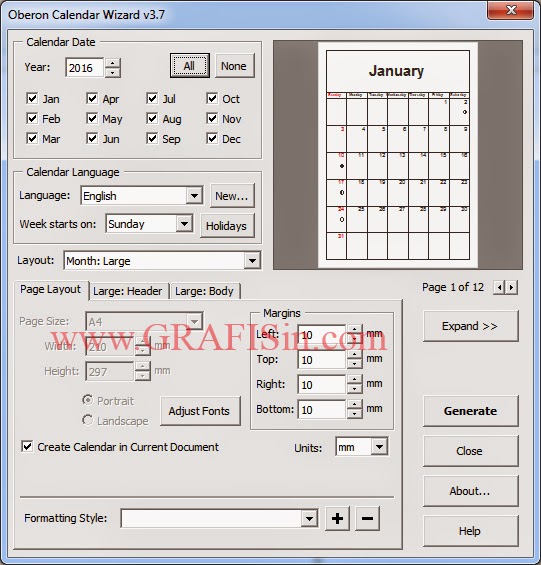
Task: Click the Top margin input field
Action: click(322, 360)
